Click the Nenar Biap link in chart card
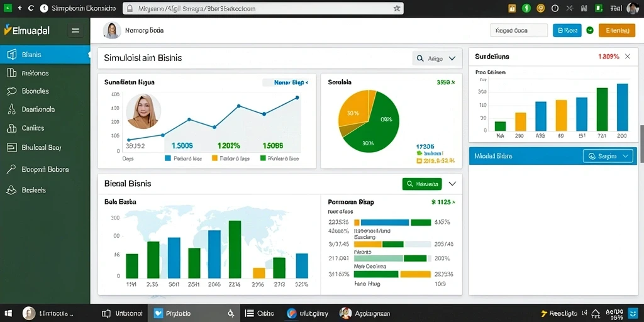 pyautogui.click(x=285, y=82)
